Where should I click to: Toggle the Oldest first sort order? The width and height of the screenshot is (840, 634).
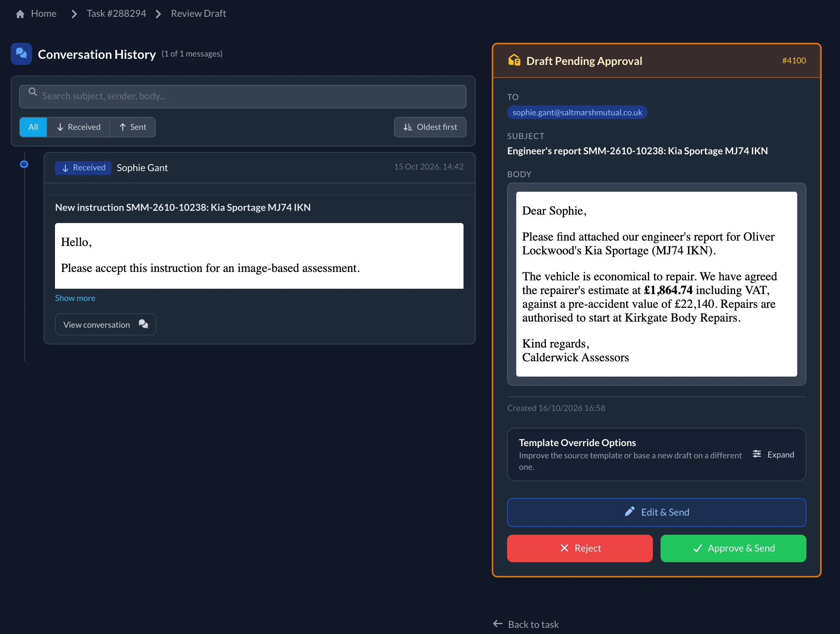click(430, 127)
